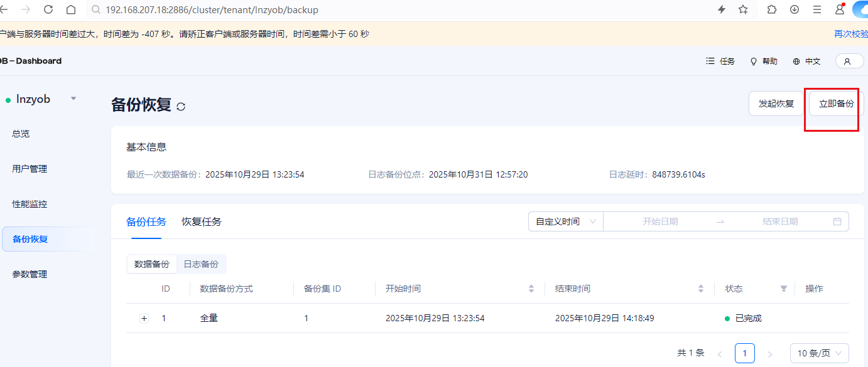
Task: Expand the lnzyob tenant selector dropdown
Action: [x=73, y=99]
